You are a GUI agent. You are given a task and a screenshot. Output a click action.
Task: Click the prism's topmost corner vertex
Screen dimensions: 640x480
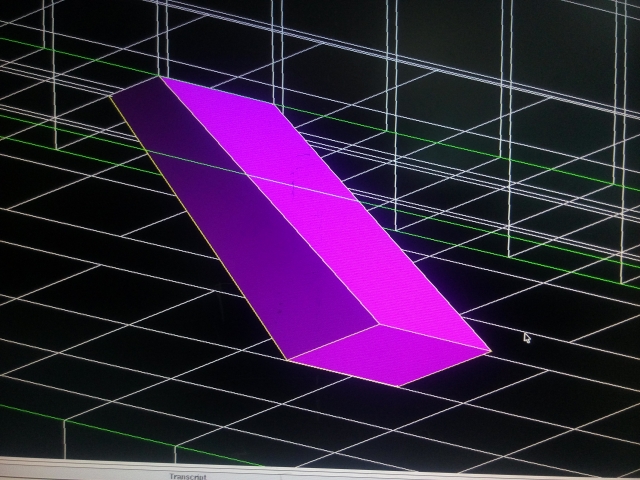[160, 76]
